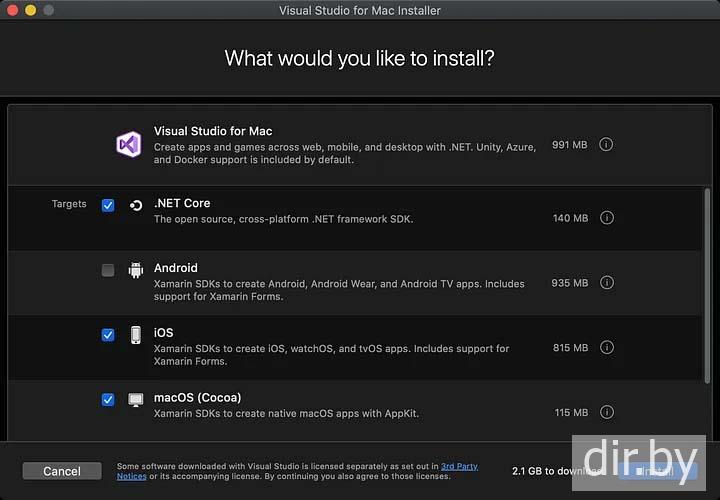720x500 pixels.
Task: Uncheck the macOS (Cocoa) checkbox
Action: [x=108, y=400]
